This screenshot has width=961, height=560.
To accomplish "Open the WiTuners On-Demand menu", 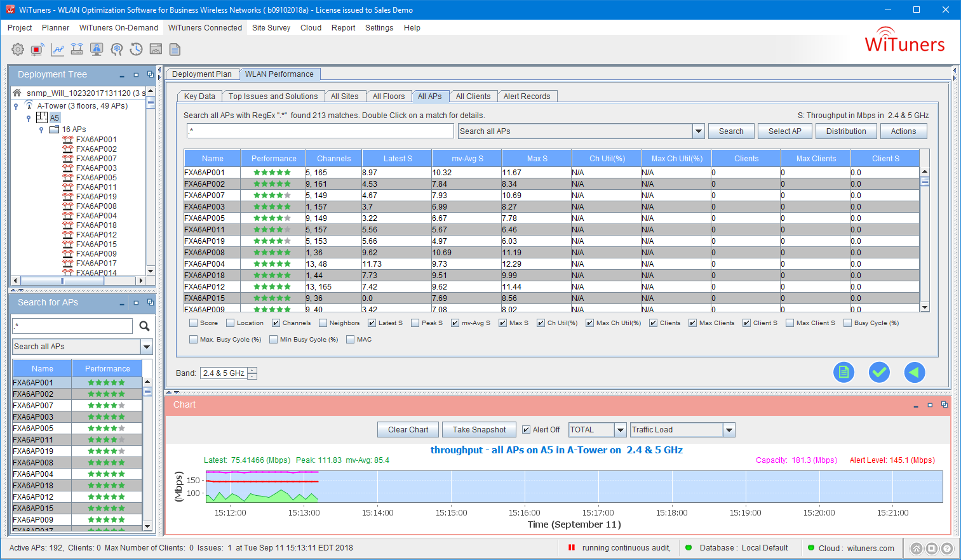I will pyautogui.click(x=119, y=28).
